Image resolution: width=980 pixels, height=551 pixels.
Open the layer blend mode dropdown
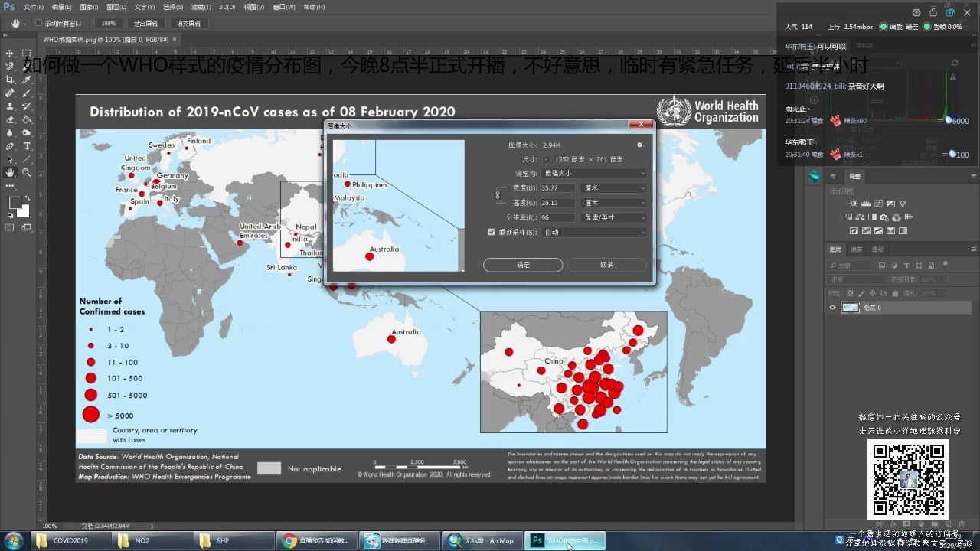pyautogui.click(x=857, y=279)
